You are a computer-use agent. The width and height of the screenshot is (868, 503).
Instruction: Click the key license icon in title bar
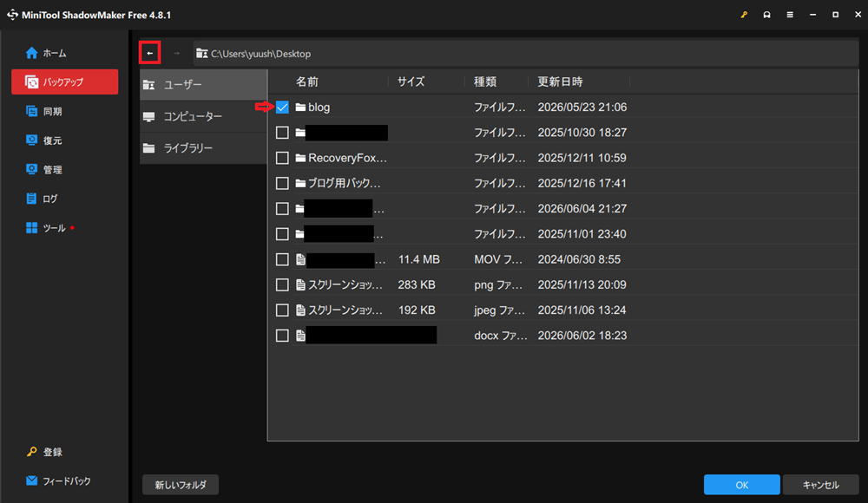[744, 15]
